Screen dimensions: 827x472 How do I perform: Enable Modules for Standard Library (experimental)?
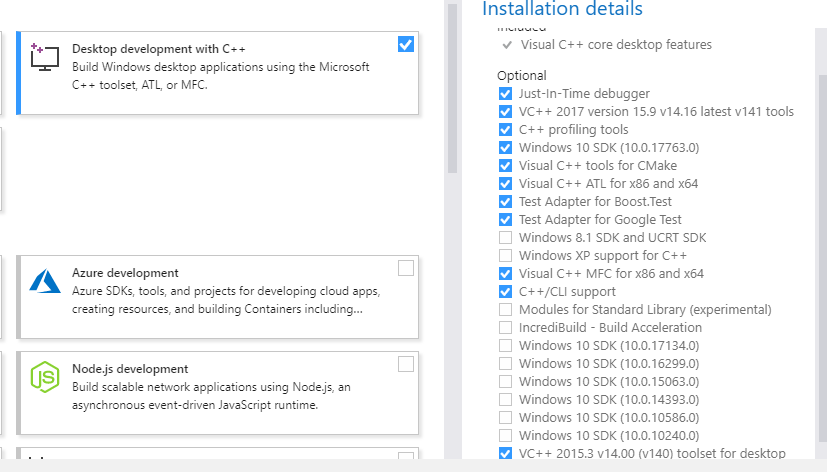click(505, 310)
